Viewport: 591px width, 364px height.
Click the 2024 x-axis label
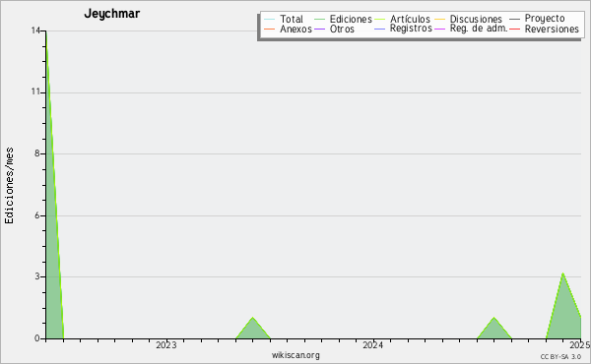point(372,345)
